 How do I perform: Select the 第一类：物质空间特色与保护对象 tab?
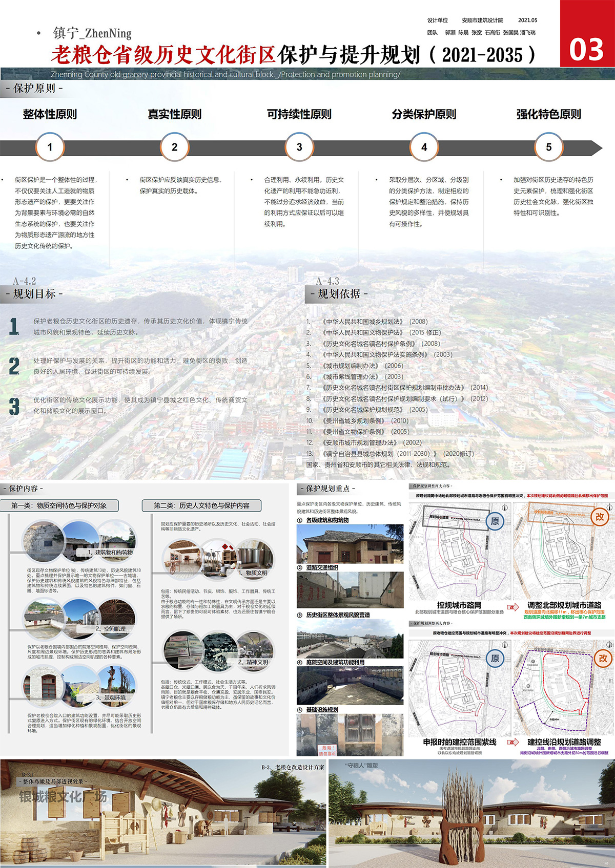click(x=59, y=505)
